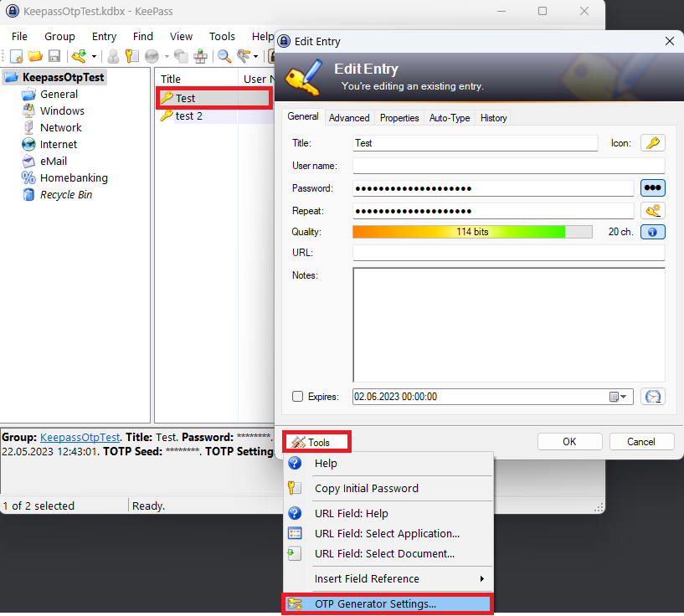
Task: Click the entry Icon picker key button
Action: [652, 143]
